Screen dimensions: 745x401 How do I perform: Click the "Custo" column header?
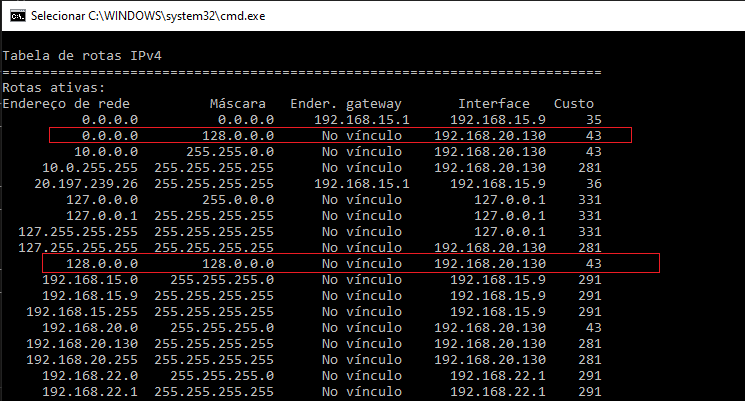point(573,103)
